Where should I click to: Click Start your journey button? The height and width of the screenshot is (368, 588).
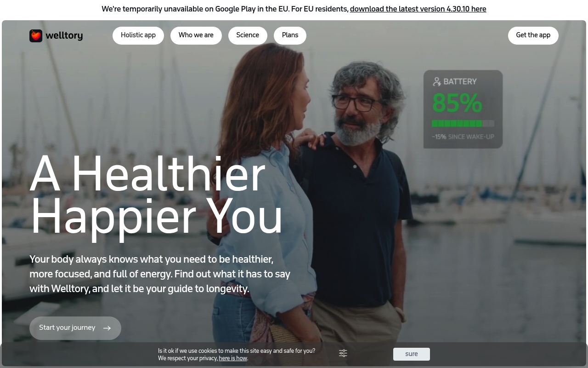click(x=75, y=328)
